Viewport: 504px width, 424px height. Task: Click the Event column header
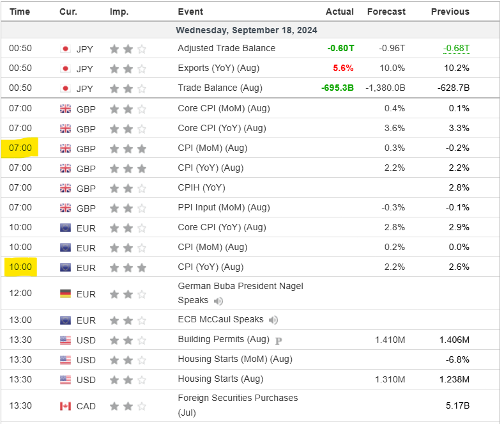[190, 12]
